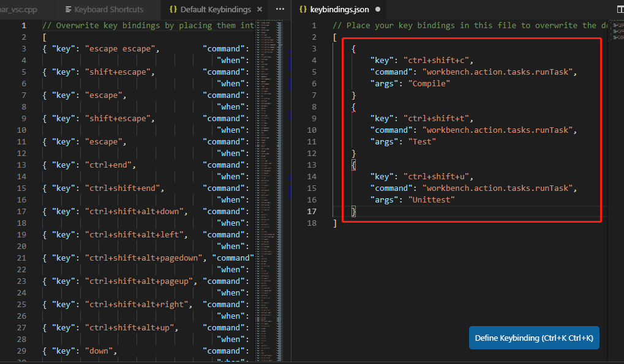This screenshot has width=624, height=364.
Task: Switch to the ar_vsc.cpp tab
Action: pyautogui.click(x=18, y=9)
